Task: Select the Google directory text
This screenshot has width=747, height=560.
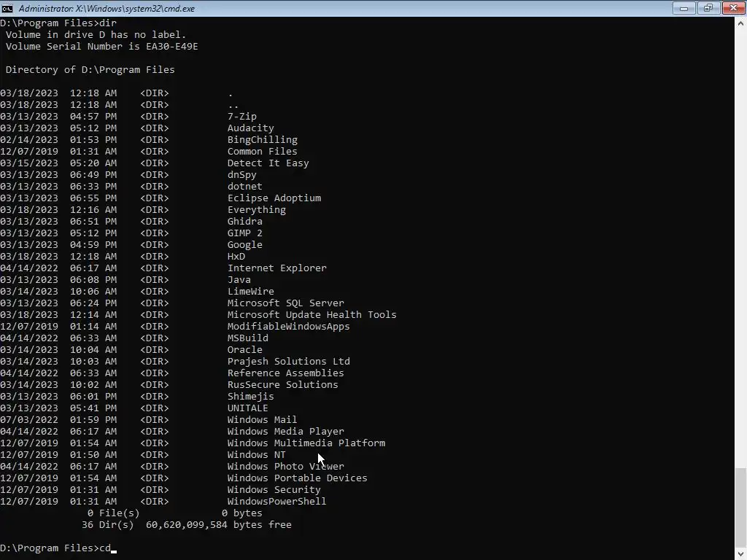Action: [245, 245]
